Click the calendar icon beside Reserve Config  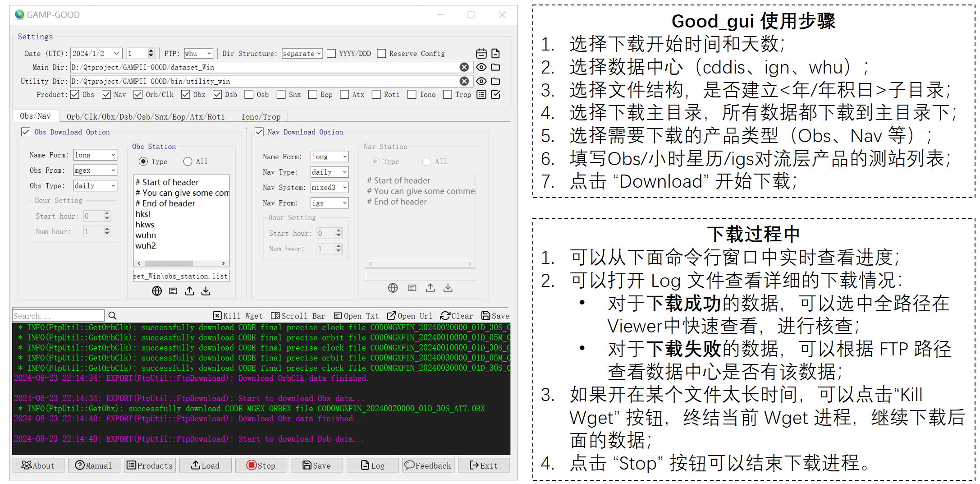coord(481,54)
